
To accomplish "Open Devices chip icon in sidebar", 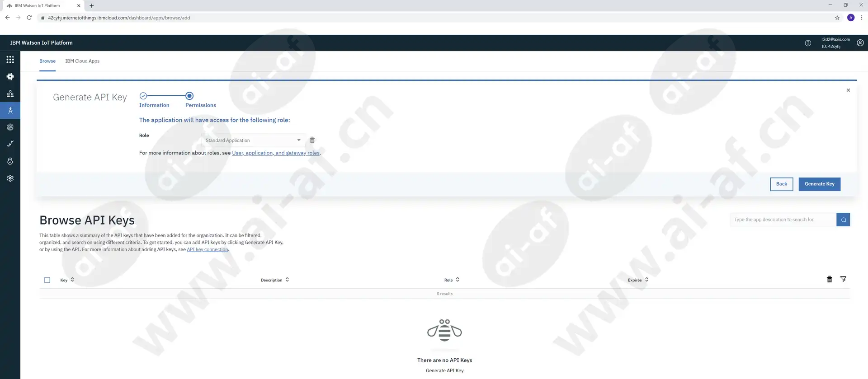I will [x=10, y=77].
